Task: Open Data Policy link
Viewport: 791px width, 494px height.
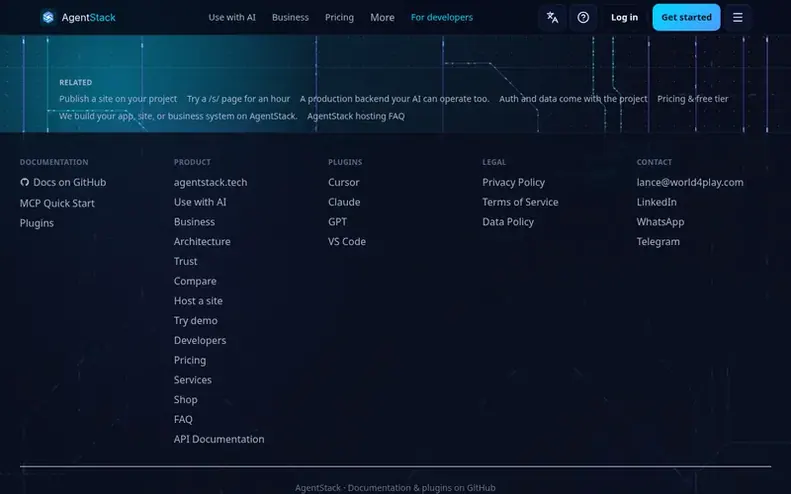Action: pyautogui.click(x=507, y=222)
